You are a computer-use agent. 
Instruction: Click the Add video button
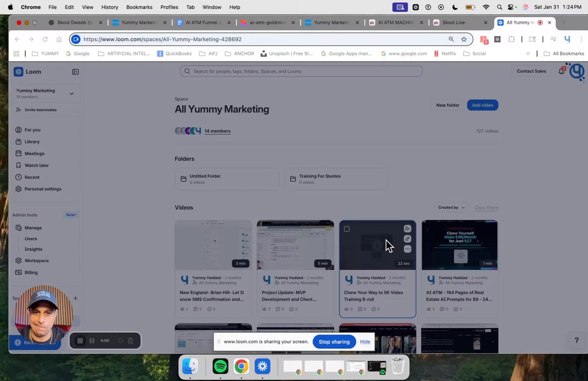[x=482, y=105]
